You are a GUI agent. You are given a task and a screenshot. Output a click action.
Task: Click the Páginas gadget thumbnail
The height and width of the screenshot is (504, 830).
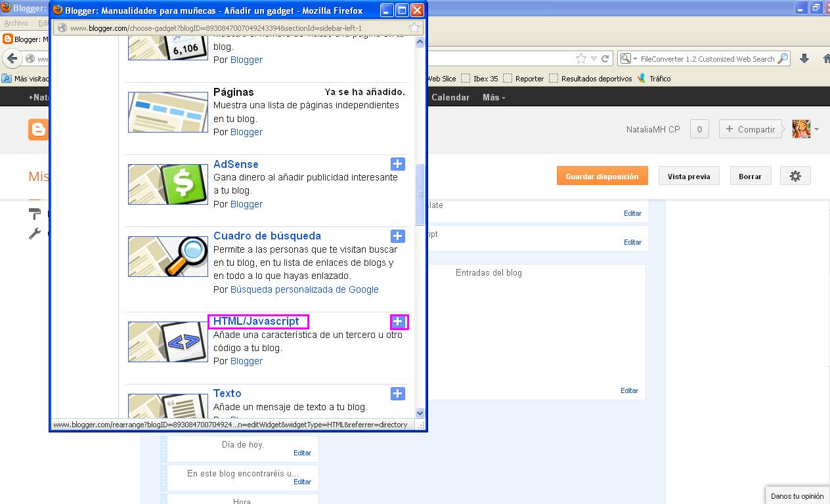point(168,112)
